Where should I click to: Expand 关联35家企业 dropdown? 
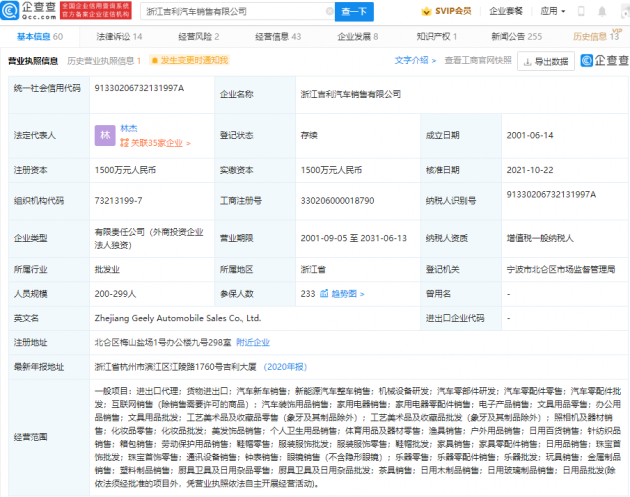coord(156,142)
